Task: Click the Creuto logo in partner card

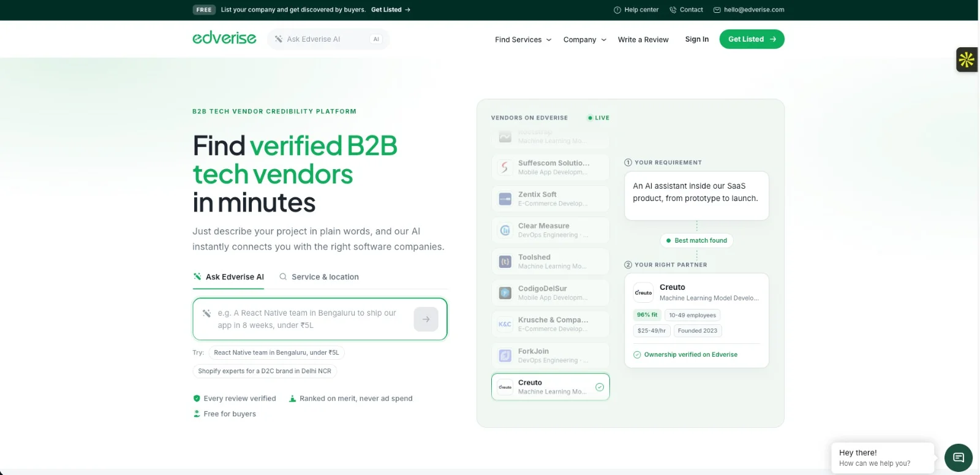Action: click(x=643, y=292)
